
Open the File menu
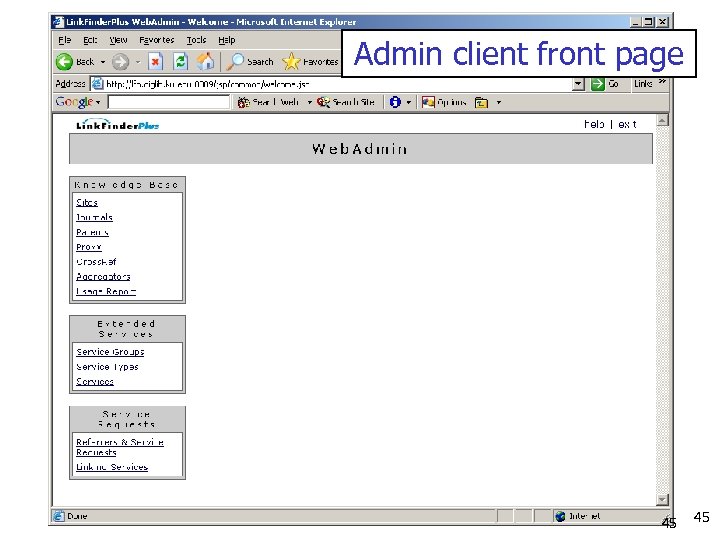64,40
